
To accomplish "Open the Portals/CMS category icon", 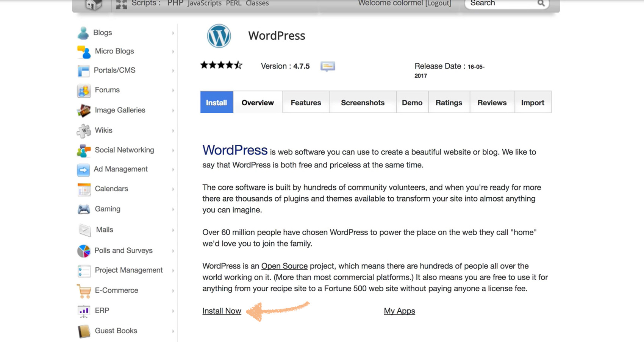I will 83,71.
